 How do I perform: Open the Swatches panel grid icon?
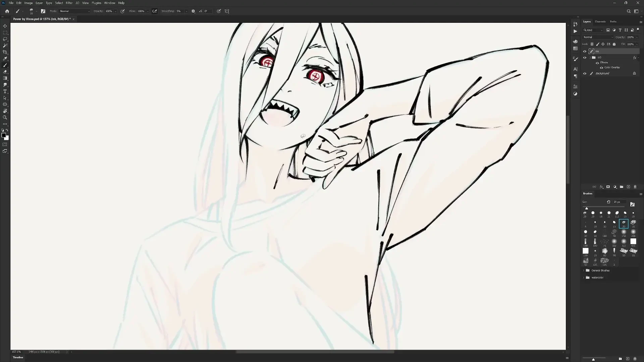click(575, 48)
